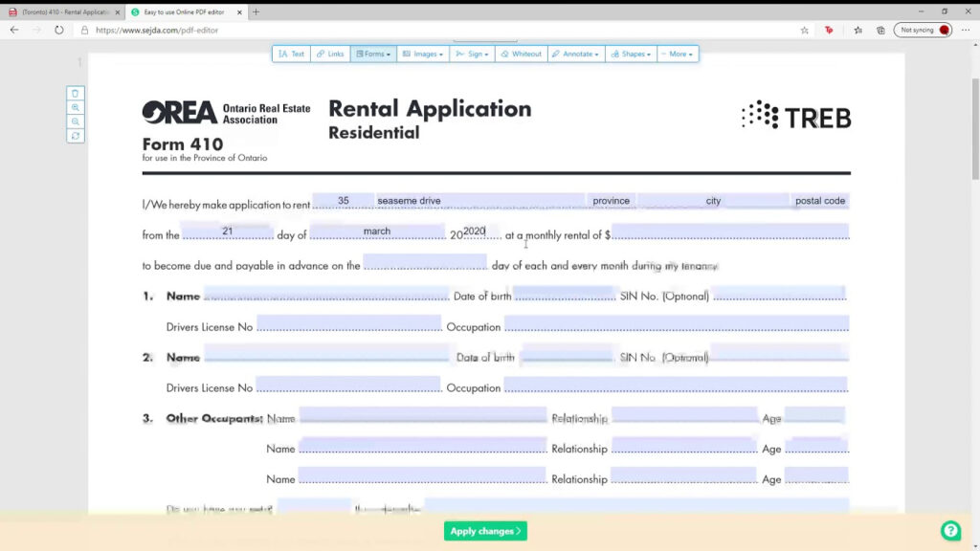Click first Other Occupants Relationship field
This screenshot has width=980, height=551.
coord(684,415)
